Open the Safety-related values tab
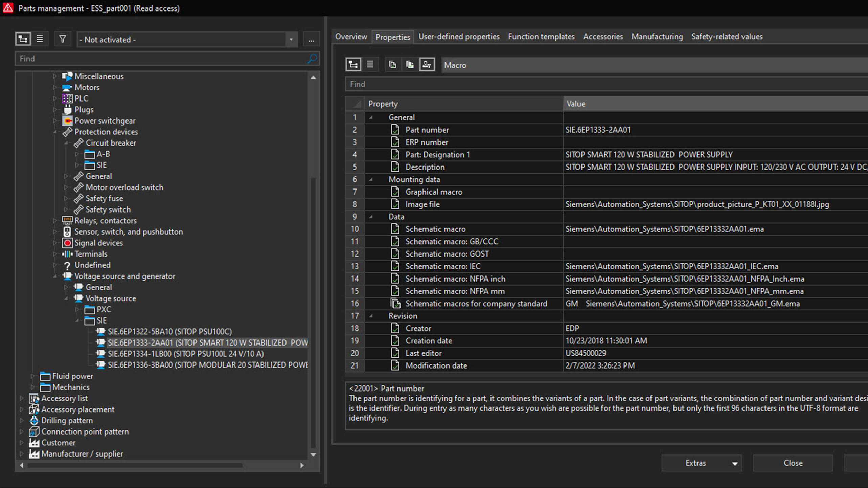 [x=727, y=37]
